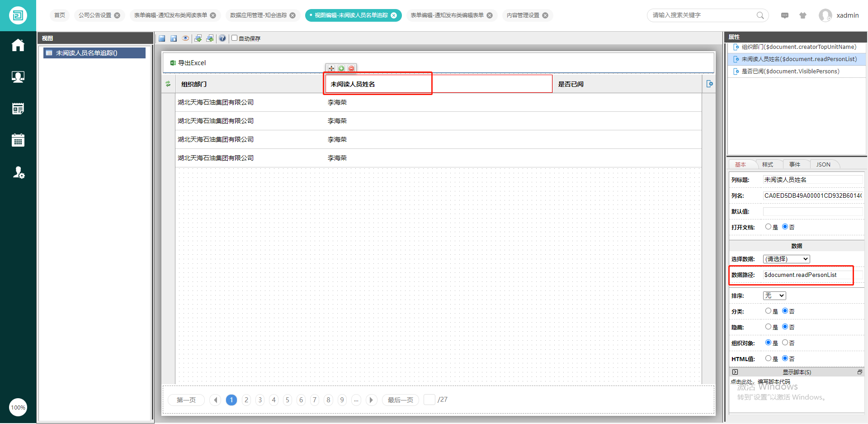Open the home icon in left sidebar
This screenshot has height=424, width=868.
click(x=18, y=45)
